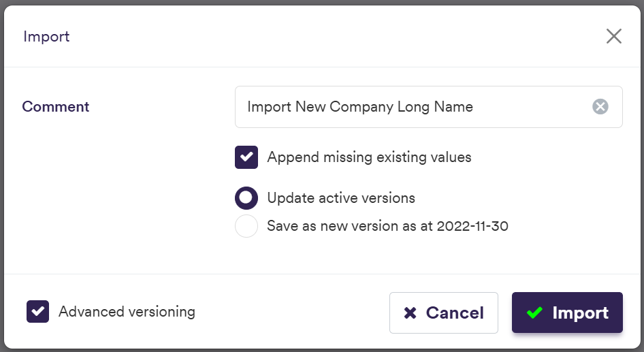The width and height of the screenshot is (644, 352).
Task: Click the word 'Import' on the Import button
Action: [580, 313]
